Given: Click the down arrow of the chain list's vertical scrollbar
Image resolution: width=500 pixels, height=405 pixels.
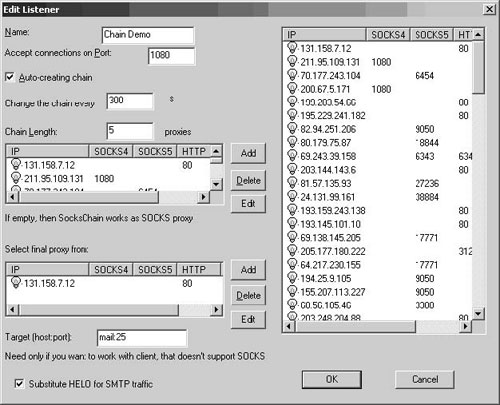Looking at the screenshot, I should click(x=216, y=184).
